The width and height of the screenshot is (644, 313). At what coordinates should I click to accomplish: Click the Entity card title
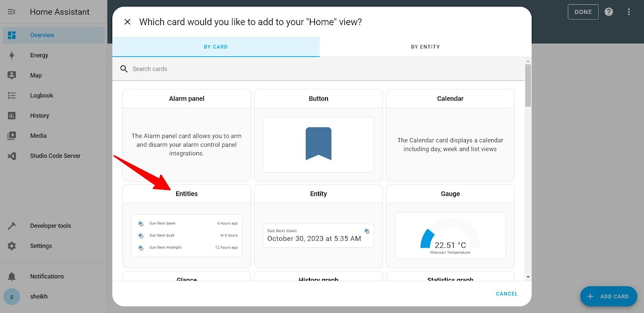[x=318, y=194]
